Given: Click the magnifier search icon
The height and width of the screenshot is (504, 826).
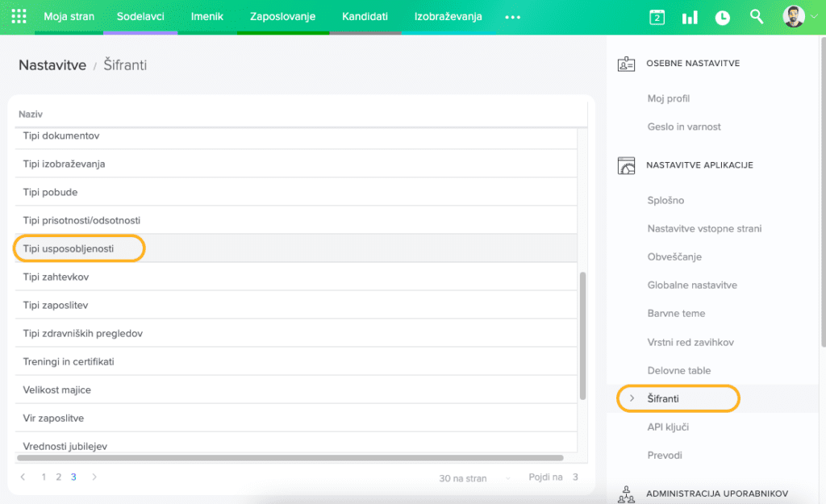Looking at the screenshot, I should 756,16.
